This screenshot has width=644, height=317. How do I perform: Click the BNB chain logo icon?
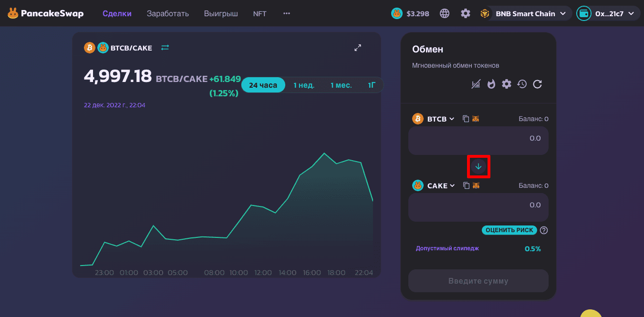486,13
